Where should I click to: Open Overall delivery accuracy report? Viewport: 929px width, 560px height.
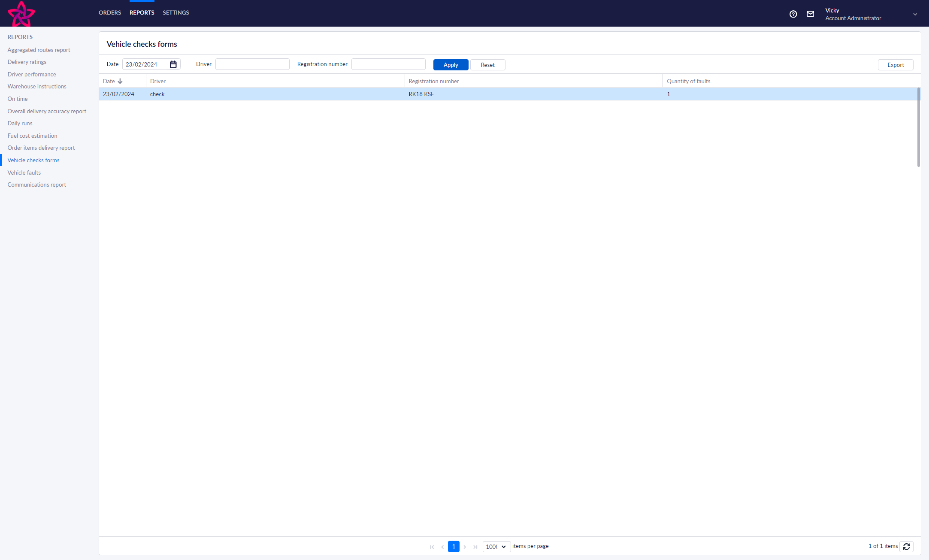pyautogui.click(x=47, y=111)
